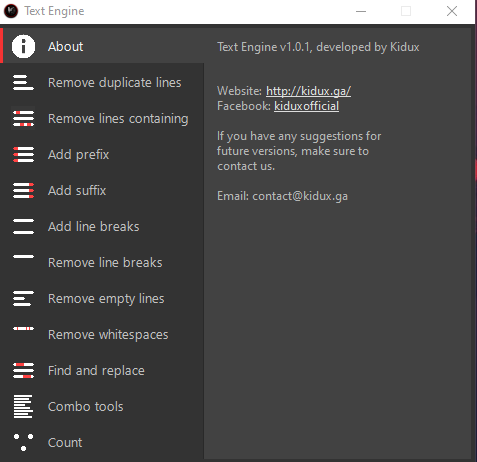Click the Find and replace icon
The width and height of the screenshot is (477, 462).
click(x=23, y=370)
